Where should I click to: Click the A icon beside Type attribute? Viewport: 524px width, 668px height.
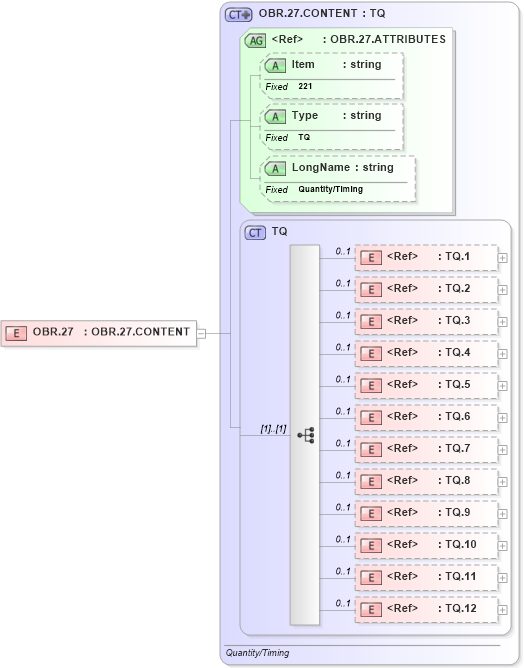(275, 117)
